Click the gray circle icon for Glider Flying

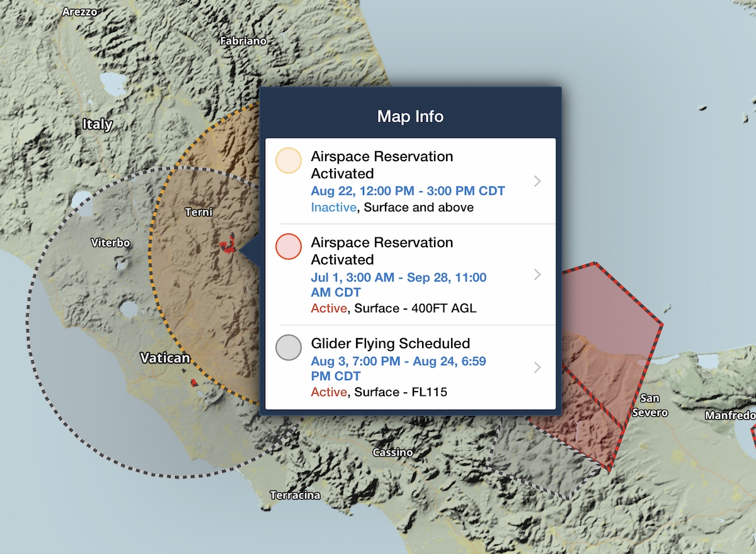tap(289, 348)
